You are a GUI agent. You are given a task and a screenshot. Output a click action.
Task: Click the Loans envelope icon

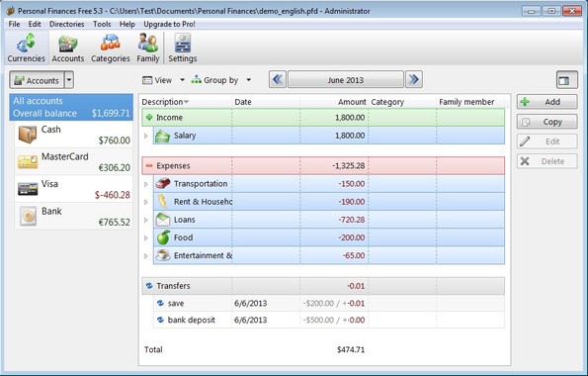(x=163, y=220)
